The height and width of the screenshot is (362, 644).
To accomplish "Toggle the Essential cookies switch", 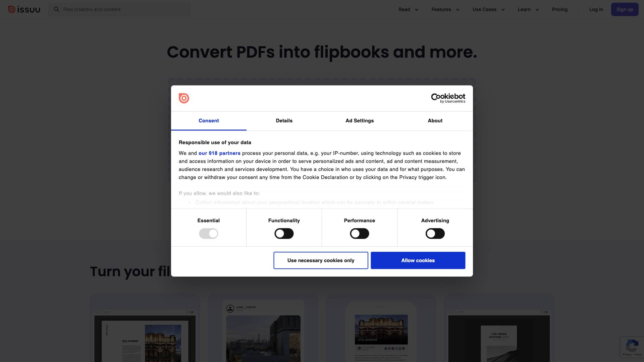I will 209,234.
